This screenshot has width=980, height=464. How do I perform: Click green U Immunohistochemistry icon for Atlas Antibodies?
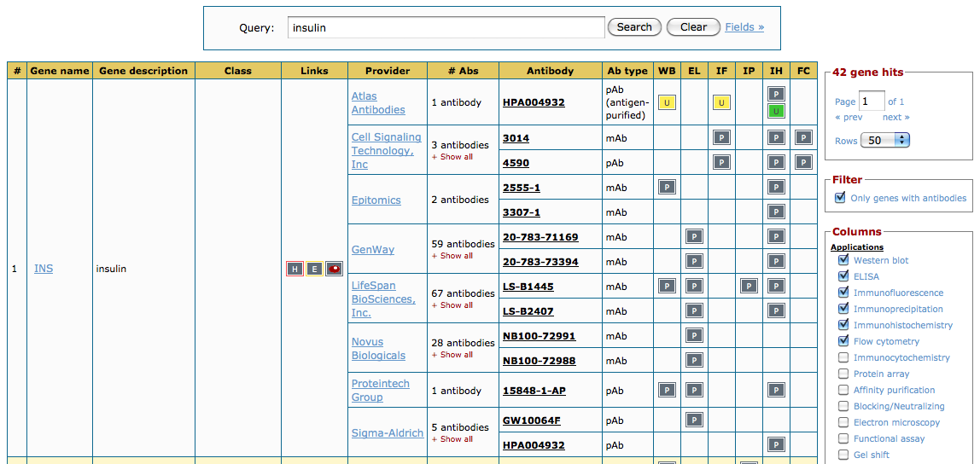[776, 112]
